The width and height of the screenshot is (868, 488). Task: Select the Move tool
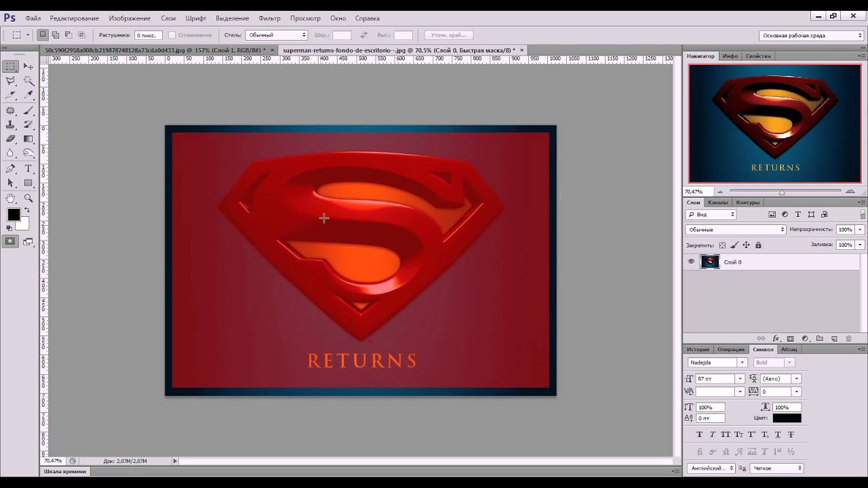(28, 66)
